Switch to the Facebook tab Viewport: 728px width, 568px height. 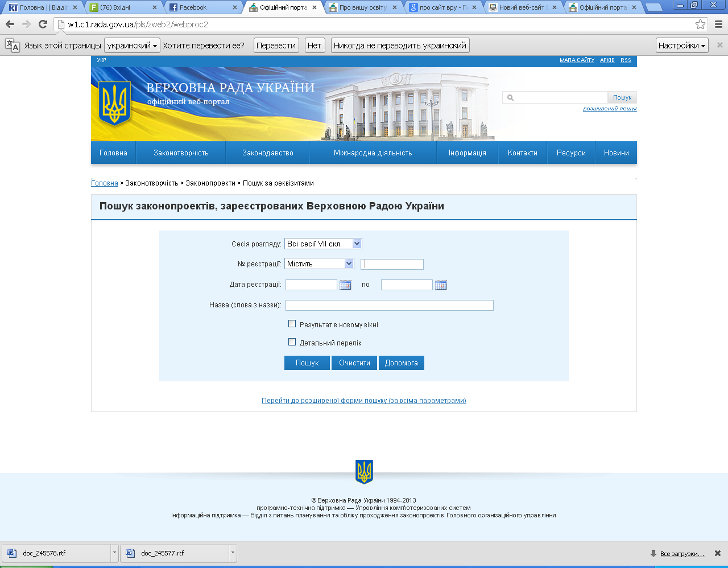pyautogui.click(x=202, y=7)
